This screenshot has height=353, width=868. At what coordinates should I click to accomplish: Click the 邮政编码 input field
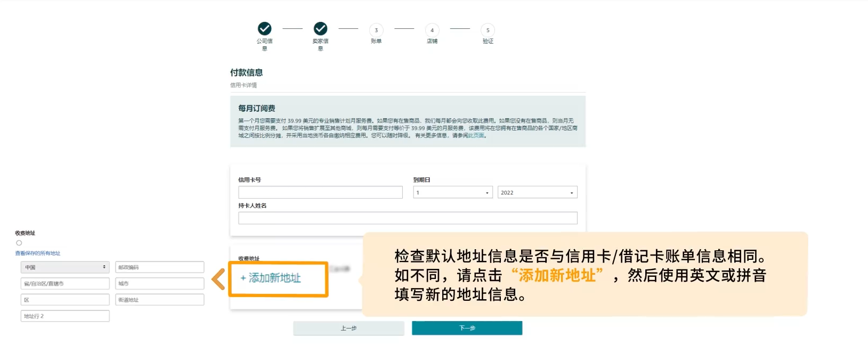point(160,267)
